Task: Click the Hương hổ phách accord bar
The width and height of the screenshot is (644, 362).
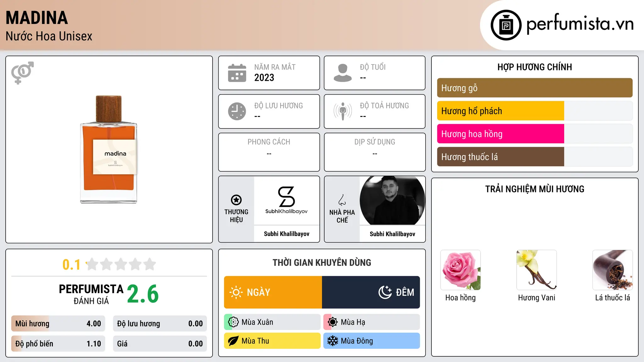Action: point(535,111)
